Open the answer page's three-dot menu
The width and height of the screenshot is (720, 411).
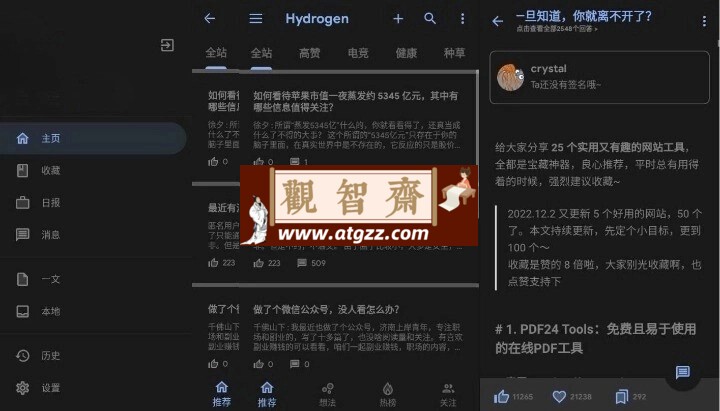[x=704, y=21]
